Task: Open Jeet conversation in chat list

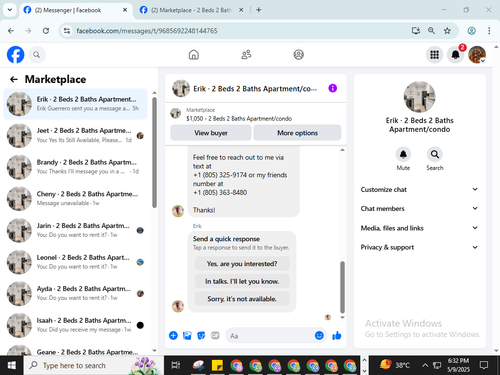Action: click(x=75, y=135)
